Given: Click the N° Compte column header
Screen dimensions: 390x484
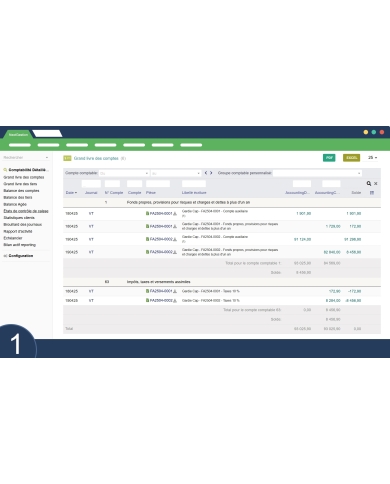Looking at the screenshot, I should click(x=114, y=193).
